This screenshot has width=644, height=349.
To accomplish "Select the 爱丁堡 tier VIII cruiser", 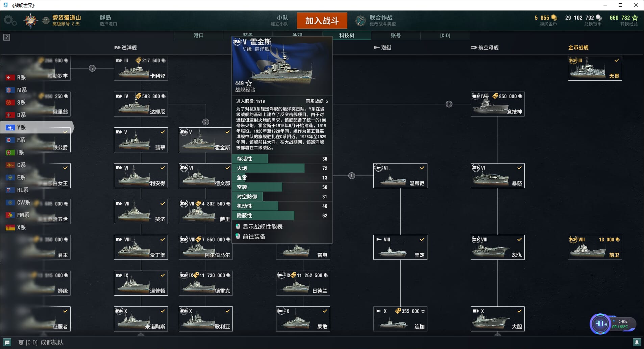I will click(141, 247).
